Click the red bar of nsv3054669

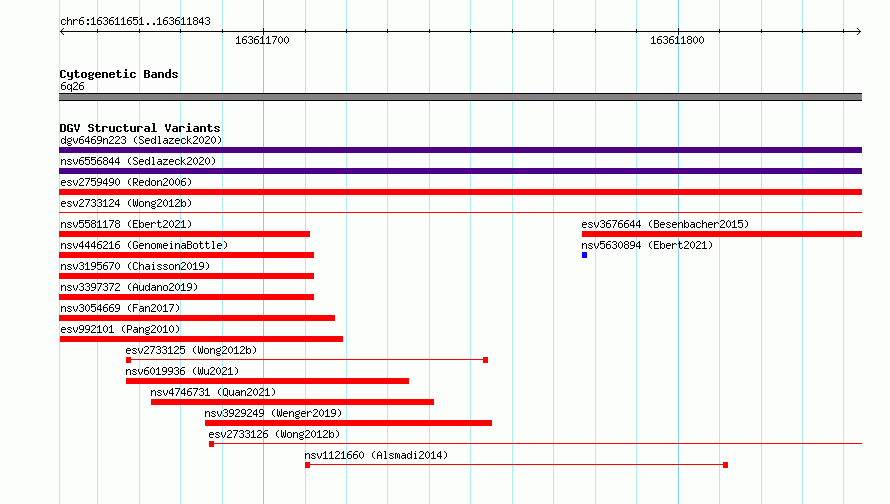click(197, 318)
